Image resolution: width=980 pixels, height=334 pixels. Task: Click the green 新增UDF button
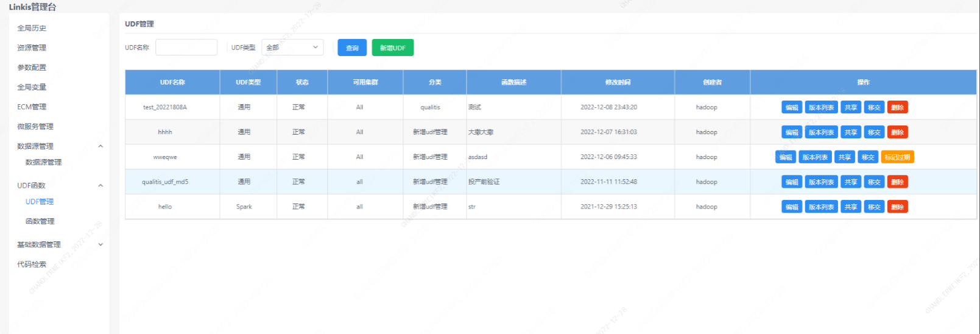[x=392, y=48]
